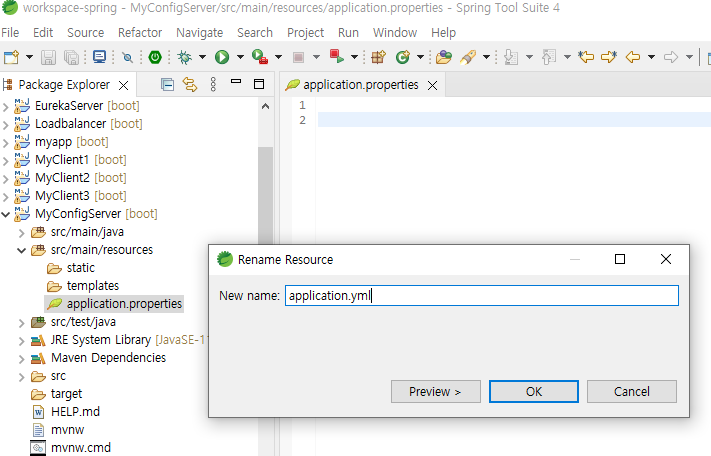Click the Back navigation arrow icon
This screenshot has height=456, width=711.
(633, 57)
